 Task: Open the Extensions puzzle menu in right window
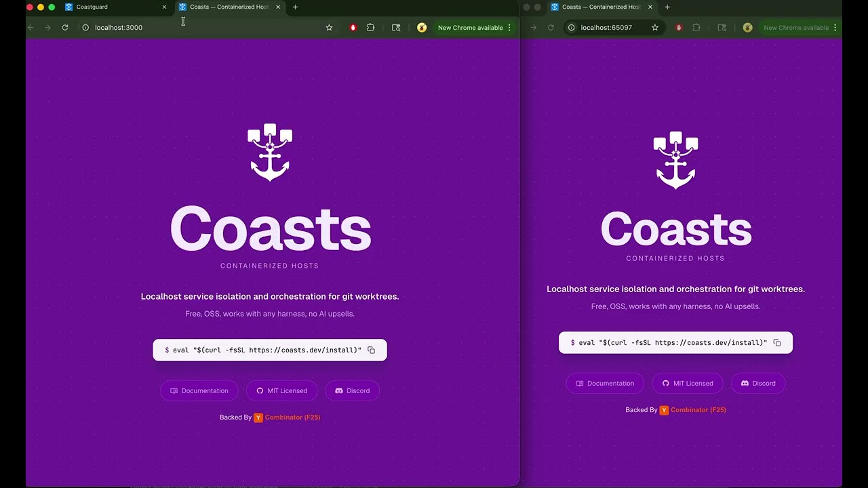pos(696,28)
